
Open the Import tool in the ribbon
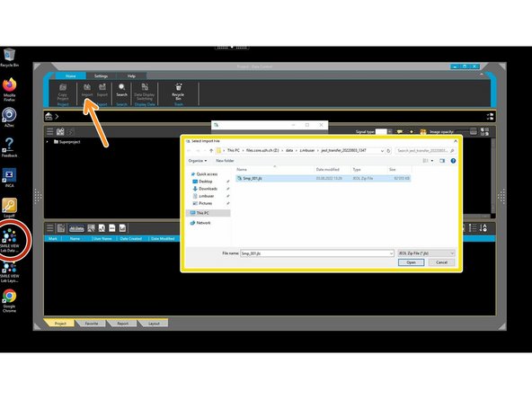click(x=87, y=90)
